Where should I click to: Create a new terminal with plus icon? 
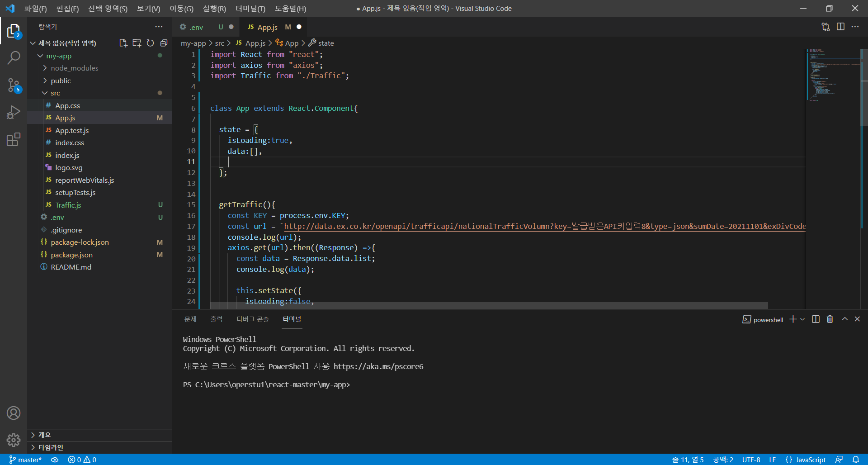(x=793, y=319)
